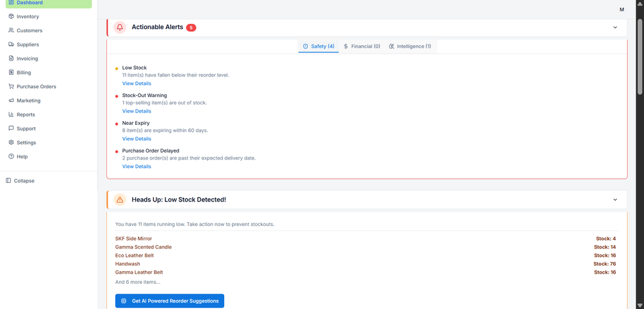Viewport: 644px width, 309px height.
Task: Click the low stock warning triangle icon
Action: (120, 200)
